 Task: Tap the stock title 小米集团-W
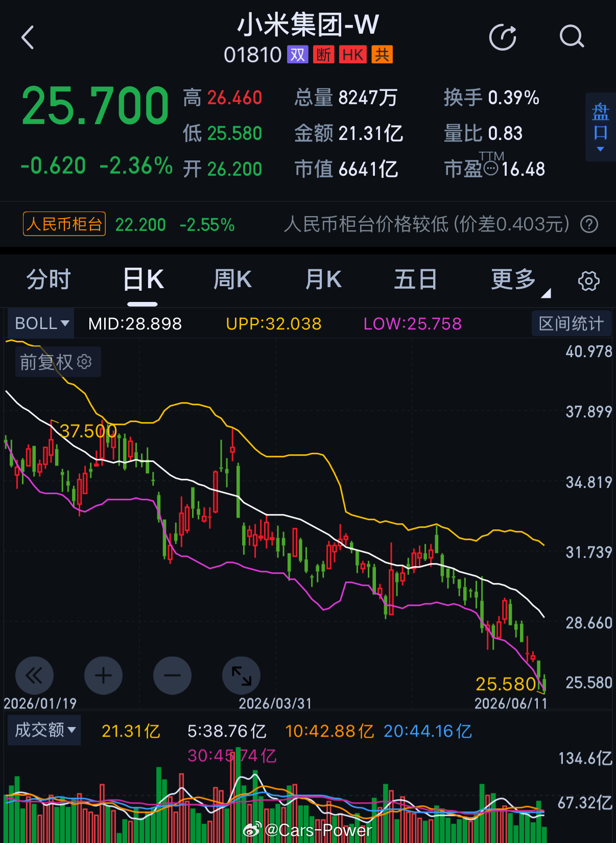pyautogui.click(x=308, y=25)
